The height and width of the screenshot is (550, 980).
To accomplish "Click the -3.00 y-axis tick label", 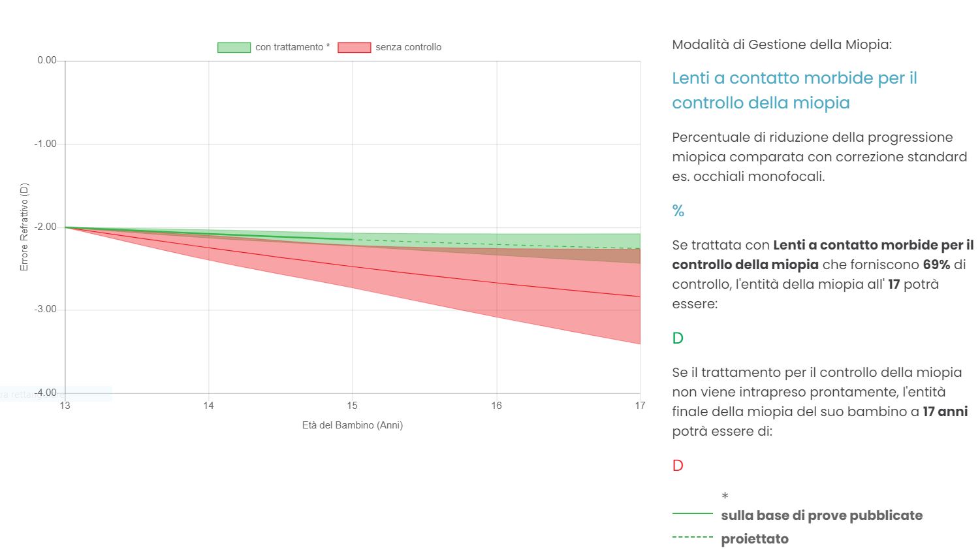I will coord(46,310).
